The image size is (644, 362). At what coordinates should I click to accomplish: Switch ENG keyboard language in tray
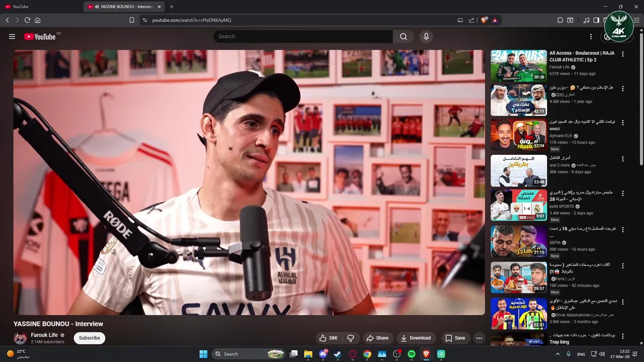pyautogui.click(x=581, y=354)
